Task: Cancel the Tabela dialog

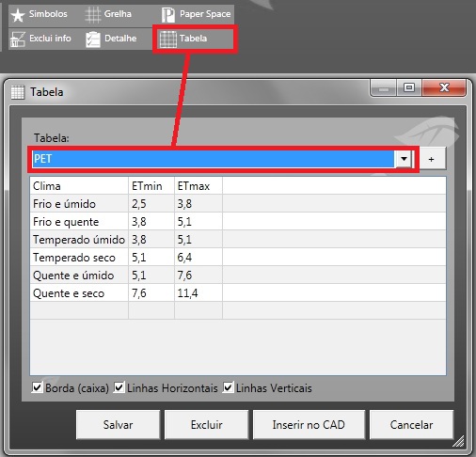Action: coord(411,425)
